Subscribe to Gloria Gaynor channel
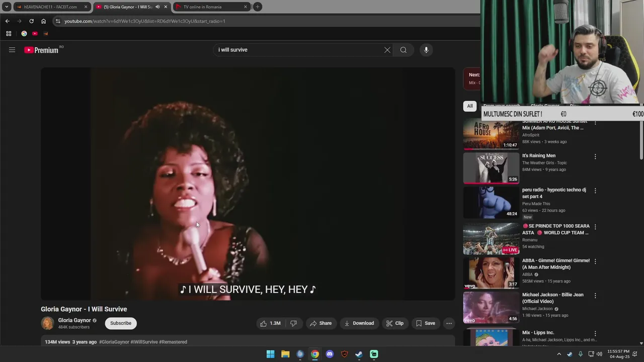This screenshot has width=644, height=362. coord(121,323)
